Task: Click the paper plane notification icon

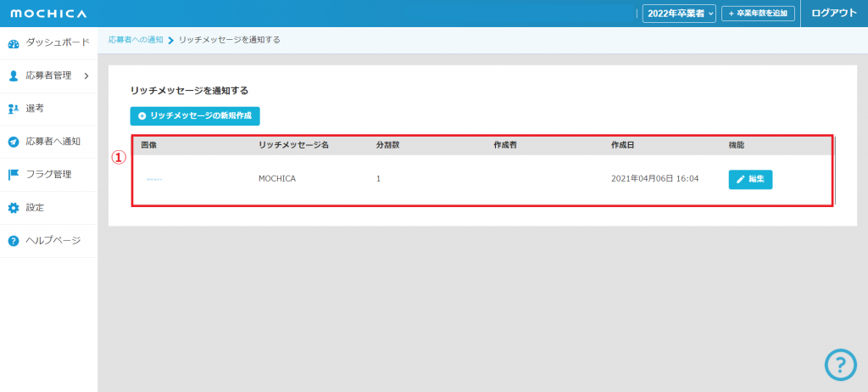Action: (x=13, y=142)
